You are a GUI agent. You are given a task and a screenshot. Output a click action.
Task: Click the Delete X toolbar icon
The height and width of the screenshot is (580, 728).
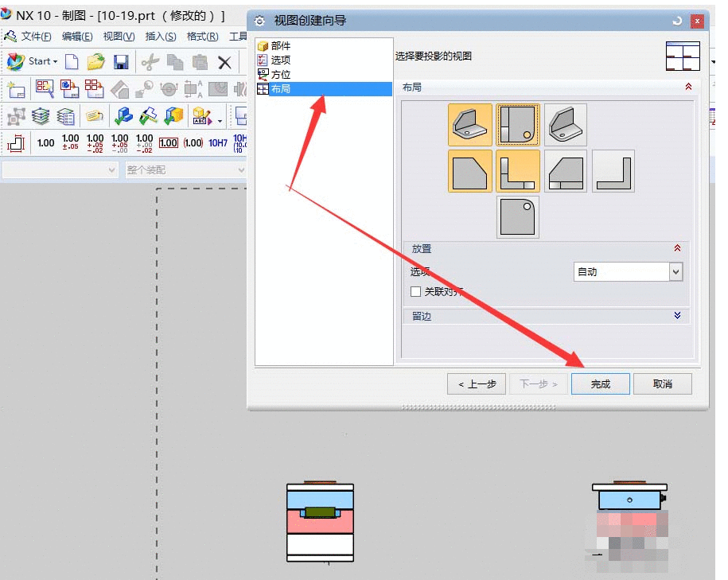coord(224,61)
